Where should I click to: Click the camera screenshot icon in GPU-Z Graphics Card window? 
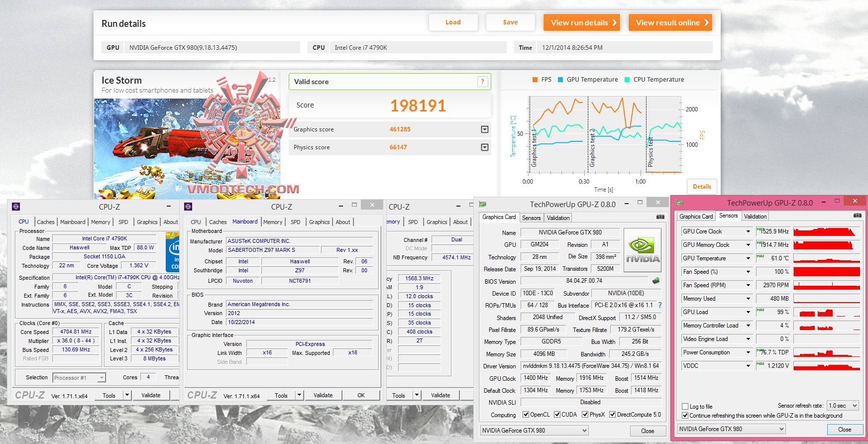pos(660,217)
